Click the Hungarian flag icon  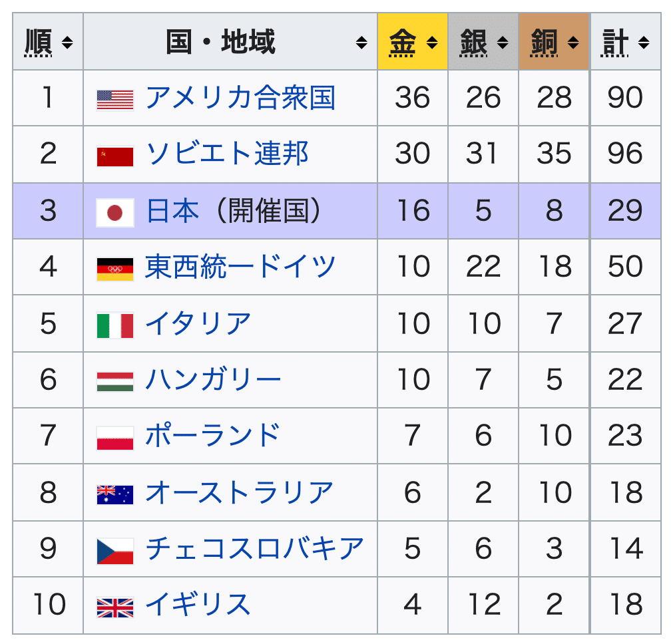point(115,379)
